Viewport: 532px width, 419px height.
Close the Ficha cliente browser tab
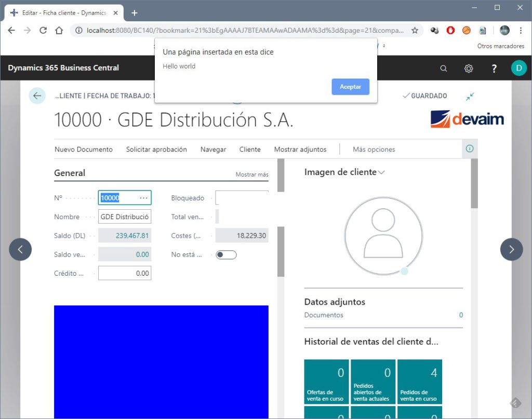pos(115,13)
